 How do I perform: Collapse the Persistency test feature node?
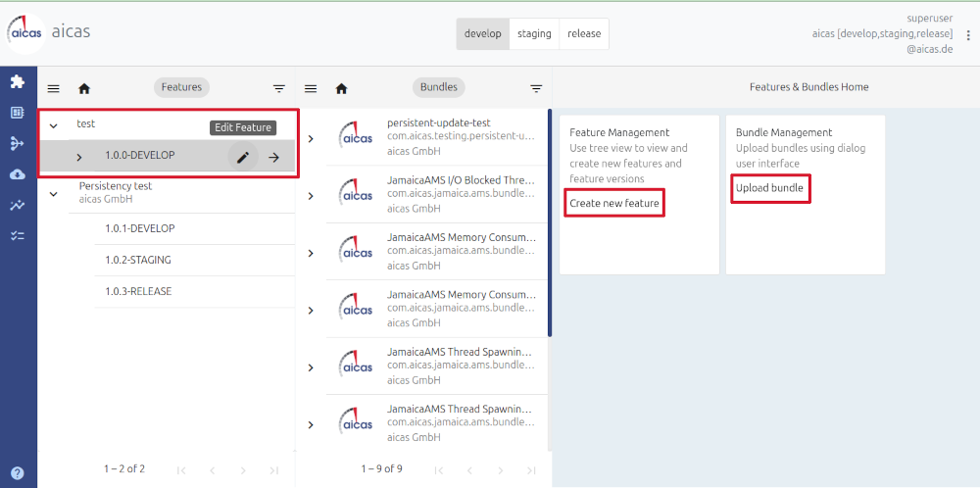[x=54, y=193]
